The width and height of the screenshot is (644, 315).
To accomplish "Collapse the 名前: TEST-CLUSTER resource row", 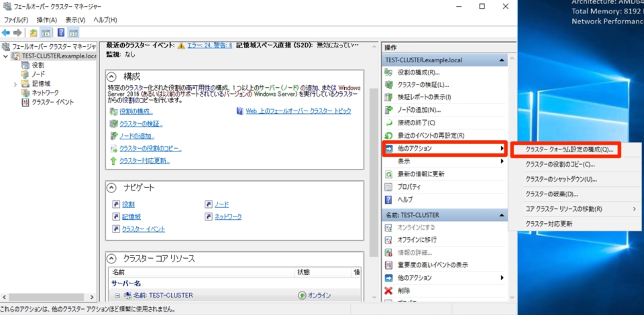I will click(117, 296).
